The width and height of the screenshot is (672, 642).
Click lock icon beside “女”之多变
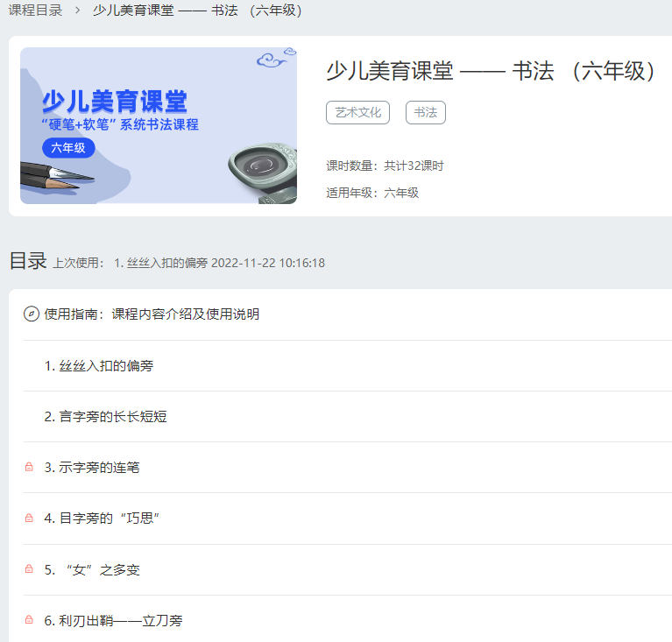(29, 568)
